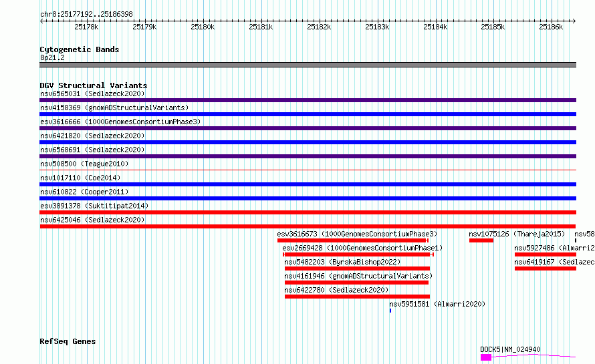Click the purple nsv6565031 variant bar

click(x=308, y=100)
